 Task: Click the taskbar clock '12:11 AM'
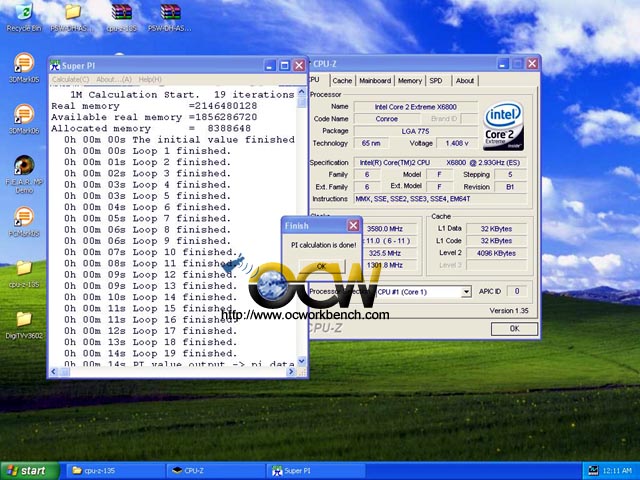click(617, 471)
